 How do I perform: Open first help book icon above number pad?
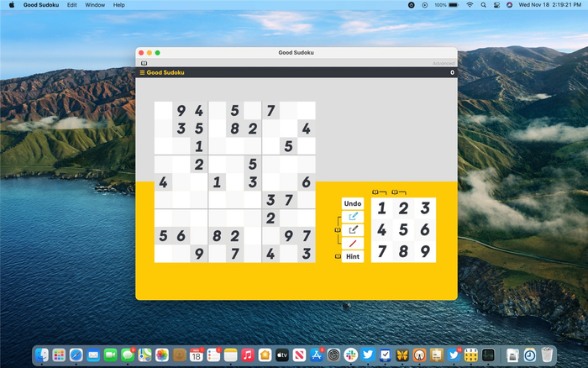(x=375, y=192)
